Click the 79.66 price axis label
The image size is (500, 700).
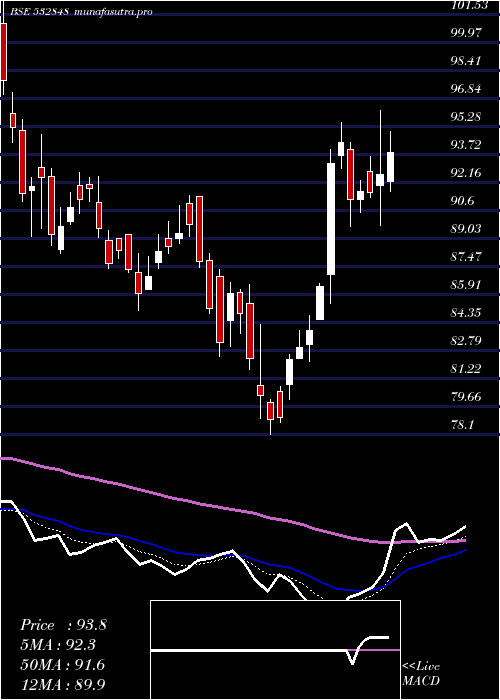[x=467, y=396]
